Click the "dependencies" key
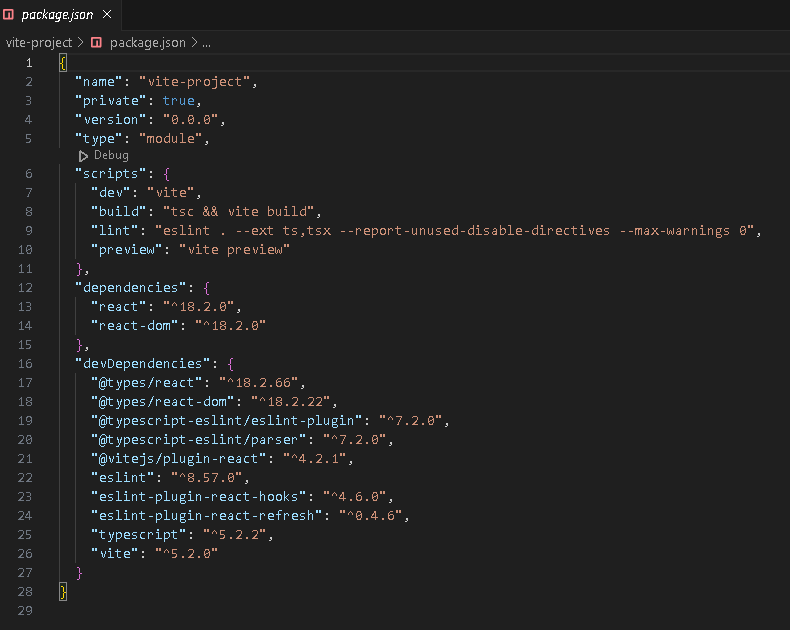The width and height of the screenshot is (790, 630). tap(130, 288)
